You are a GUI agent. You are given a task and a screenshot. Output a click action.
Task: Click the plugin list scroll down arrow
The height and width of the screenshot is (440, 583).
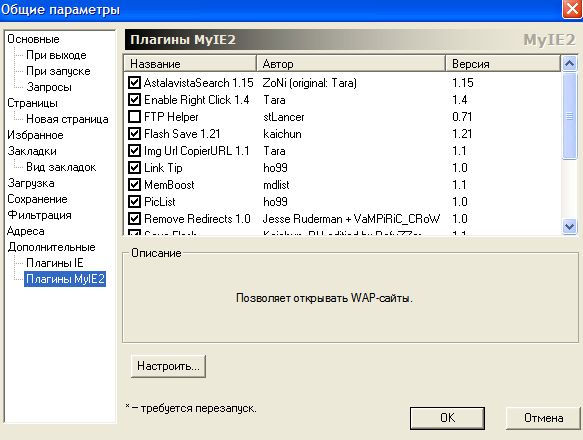(x=570, y=226)
